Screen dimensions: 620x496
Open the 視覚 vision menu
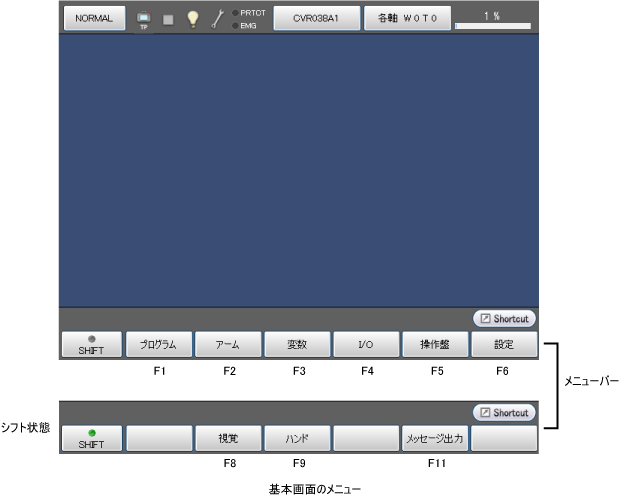[x=227, y=438]
